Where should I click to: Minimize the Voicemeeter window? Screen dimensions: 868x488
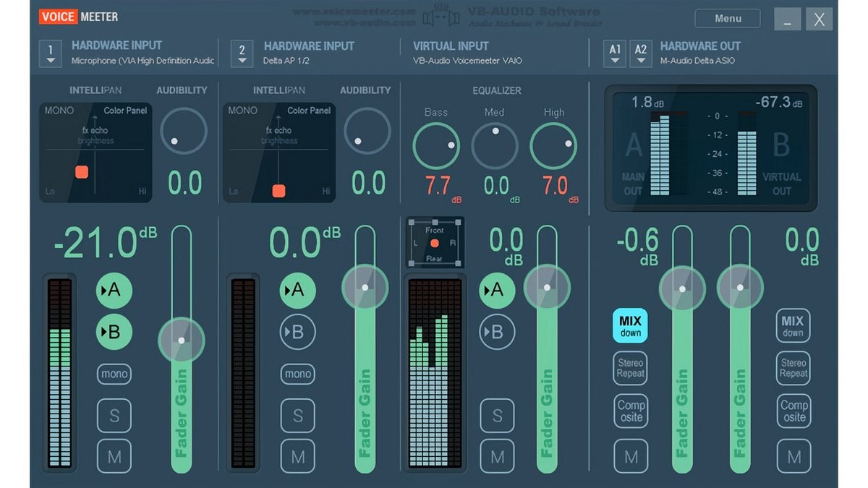click(x=787, y=20)
